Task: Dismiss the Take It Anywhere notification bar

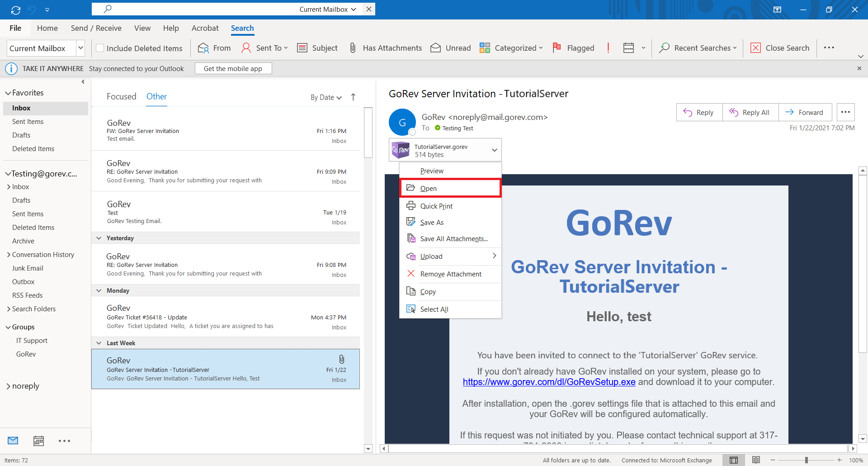Action: (x=859, y=68)
